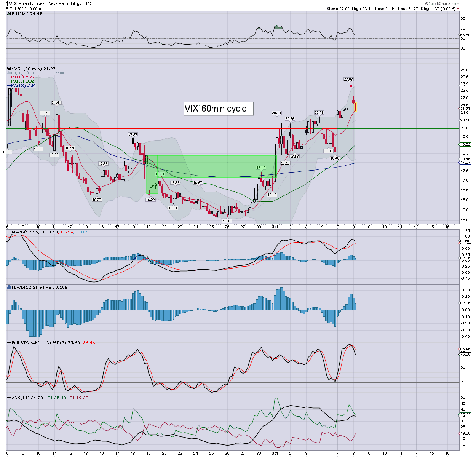Click the red MA(10) legend color line

(9, 77)
